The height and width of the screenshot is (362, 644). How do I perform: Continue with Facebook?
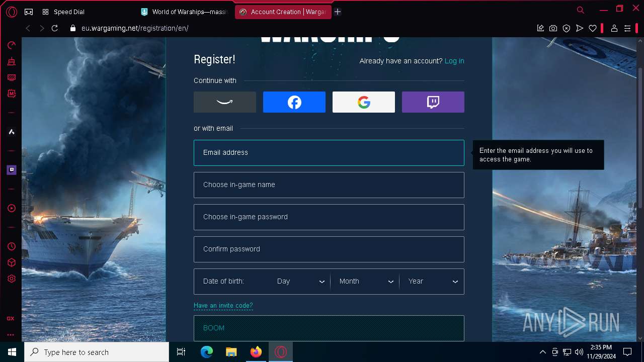click(x=294, y=102)
